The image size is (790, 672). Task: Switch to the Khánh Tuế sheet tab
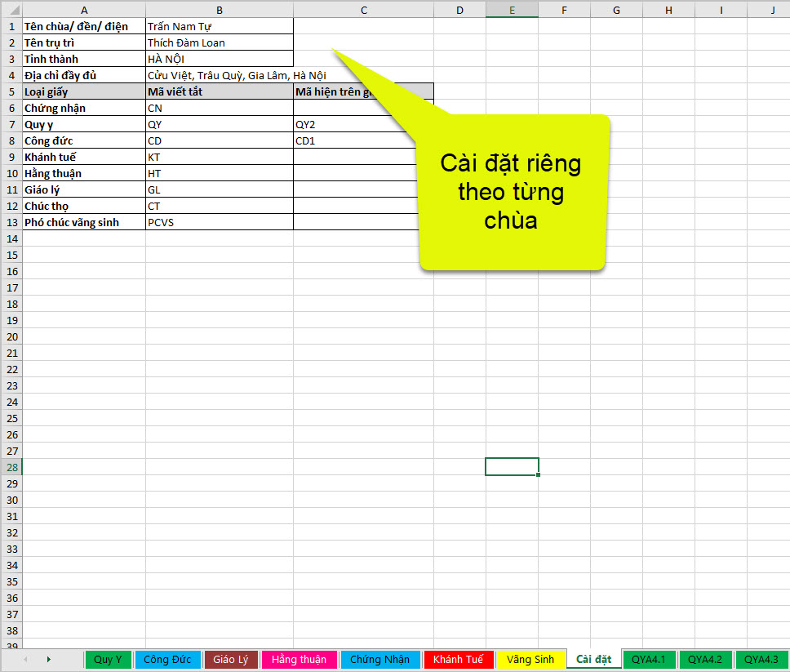tap(459, 660)
